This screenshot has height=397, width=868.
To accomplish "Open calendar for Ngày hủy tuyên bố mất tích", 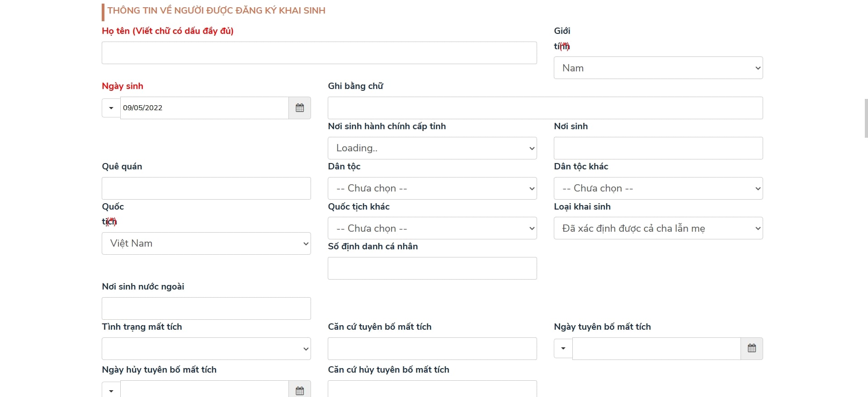I will click(299, 390).
